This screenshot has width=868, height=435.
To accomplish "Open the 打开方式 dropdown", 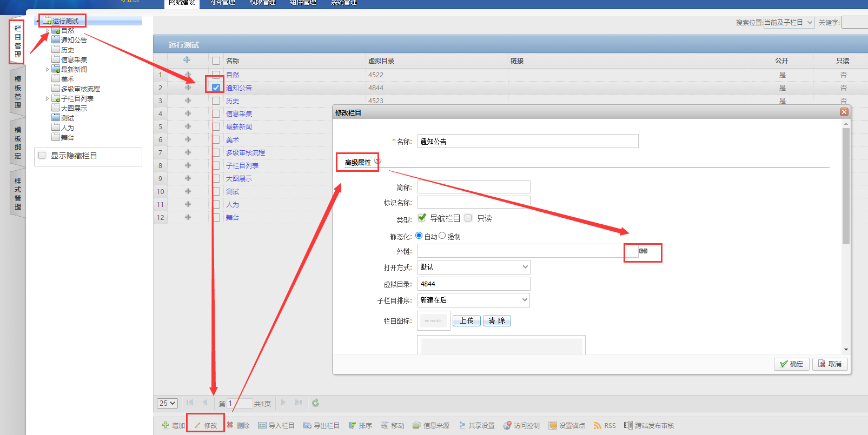I will (473, 267).
